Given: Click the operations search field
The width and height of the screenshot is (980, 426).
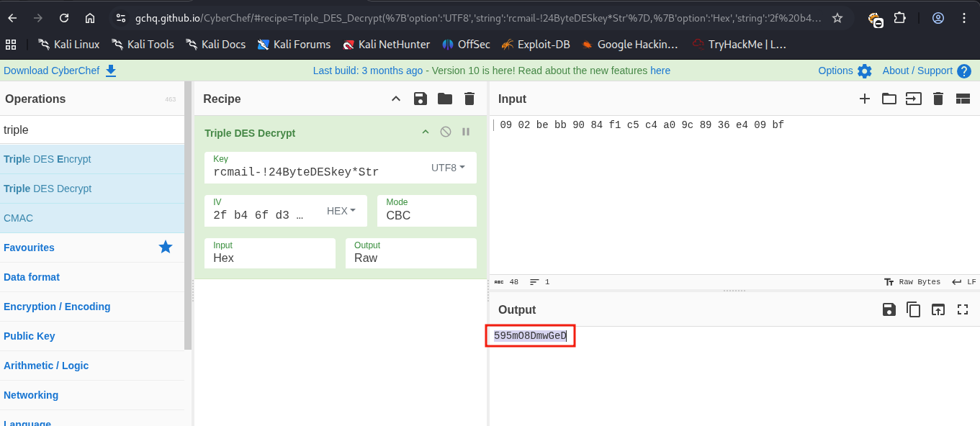Looking at the screenshot, I should [x=92, y=130].
